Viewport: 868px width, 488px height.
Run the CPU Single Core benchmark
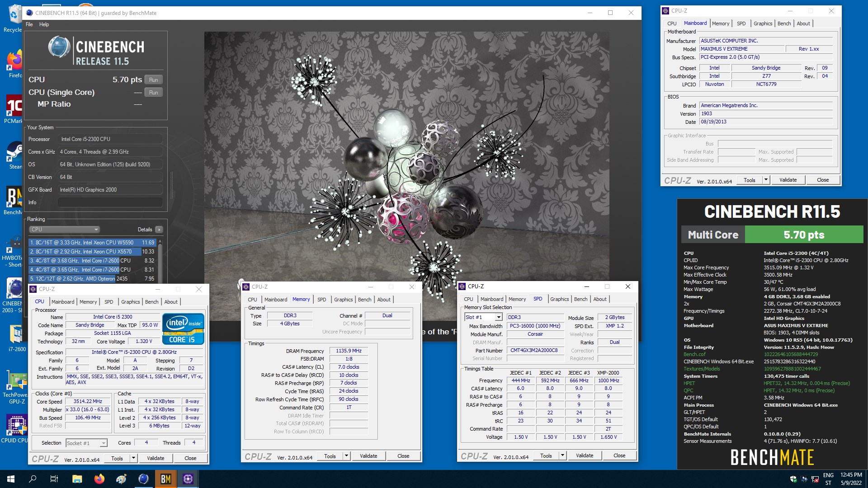pyautogui.click(x=153, y=93)
